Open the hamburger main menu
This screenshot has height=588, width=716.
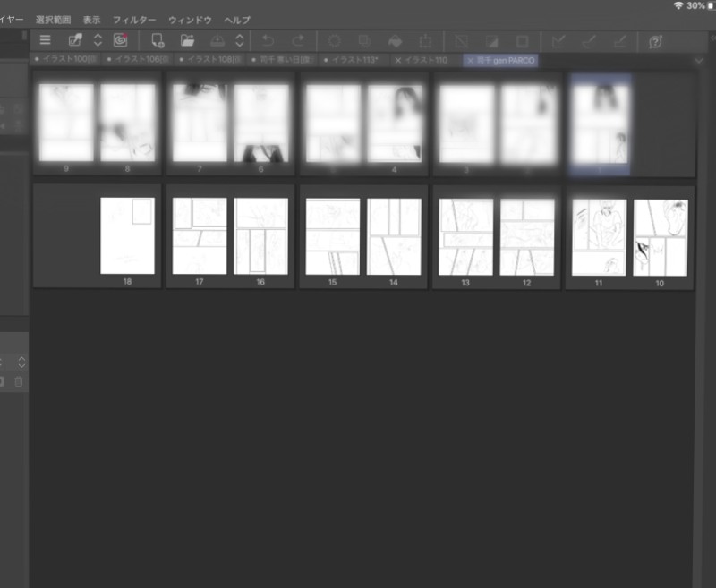(x=45, y=40)
